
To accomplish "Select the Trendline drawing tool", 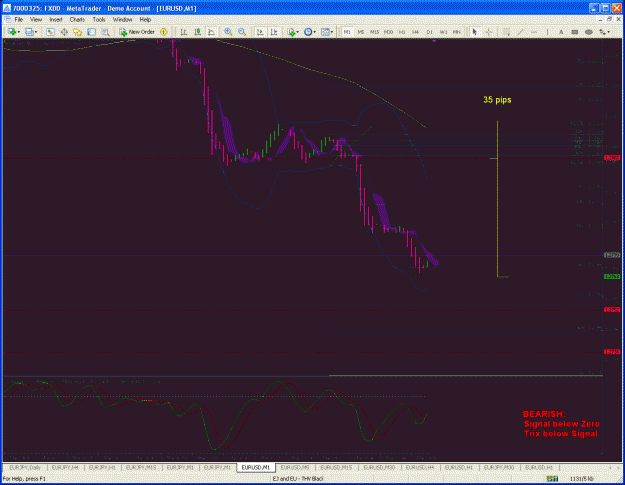I will pyautogui.click(x=520, y=32).
